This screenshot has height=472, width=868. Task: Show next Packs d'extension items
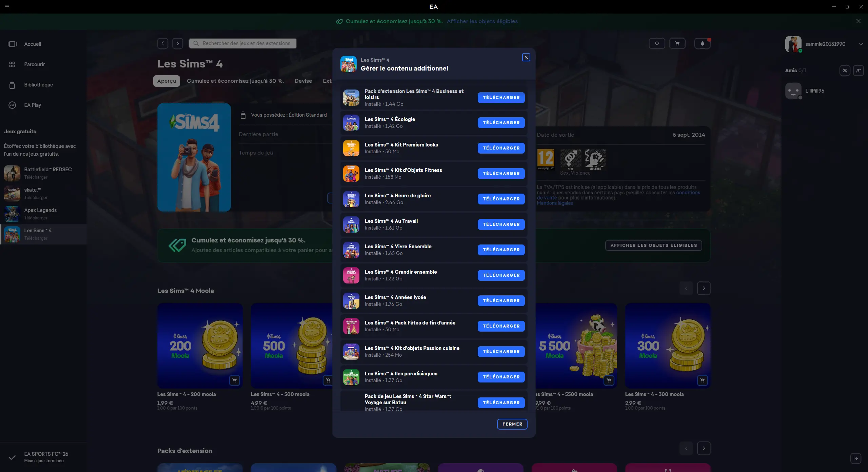coord(704,448)
